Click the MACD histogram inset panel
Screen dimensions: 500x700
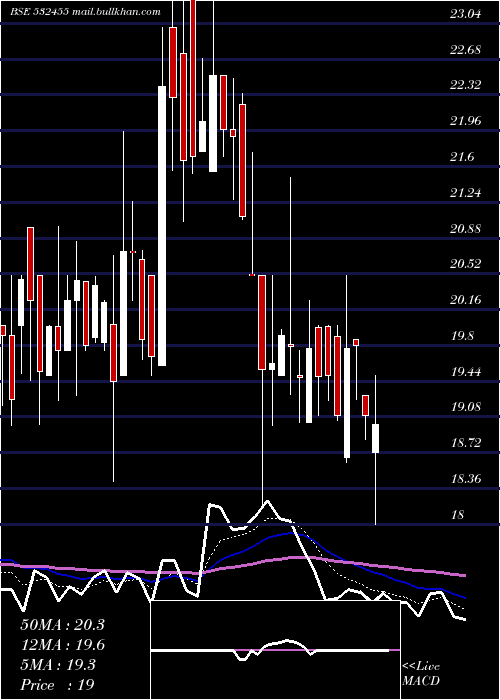tap(275, 650)
